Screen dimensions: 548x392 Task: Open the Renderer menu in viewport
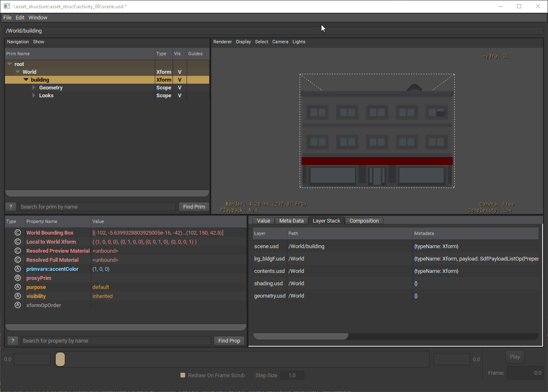(x=222, y=42)
